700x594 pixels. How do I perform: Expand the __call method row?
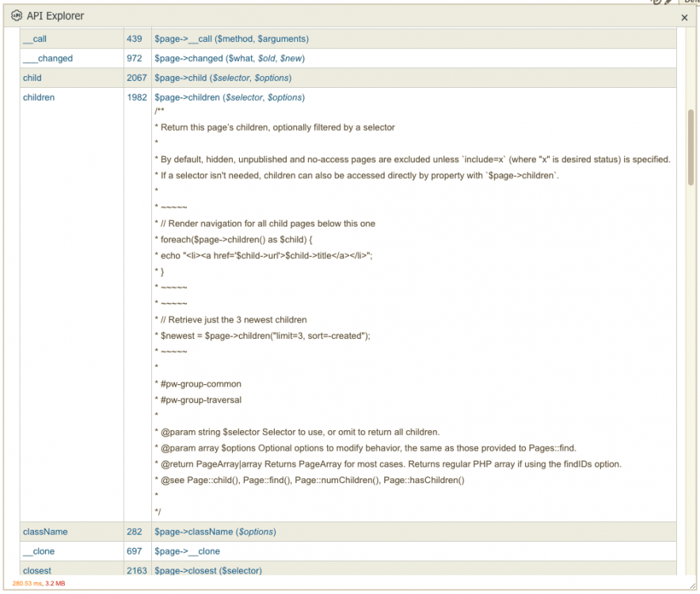pyautogui.click(x=35, y=38)
